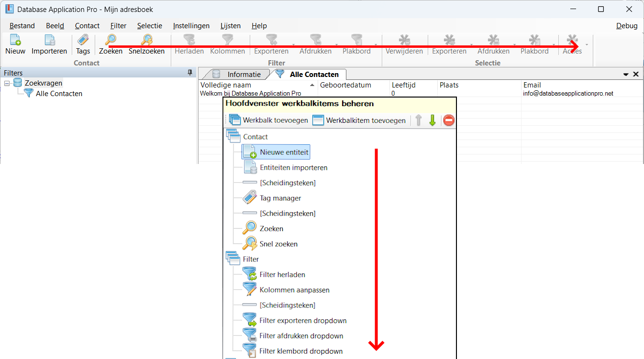The height and width of the screenshot is (359, 644).
Task: Click the red remove item icon
Action: [x=448, y=120]
